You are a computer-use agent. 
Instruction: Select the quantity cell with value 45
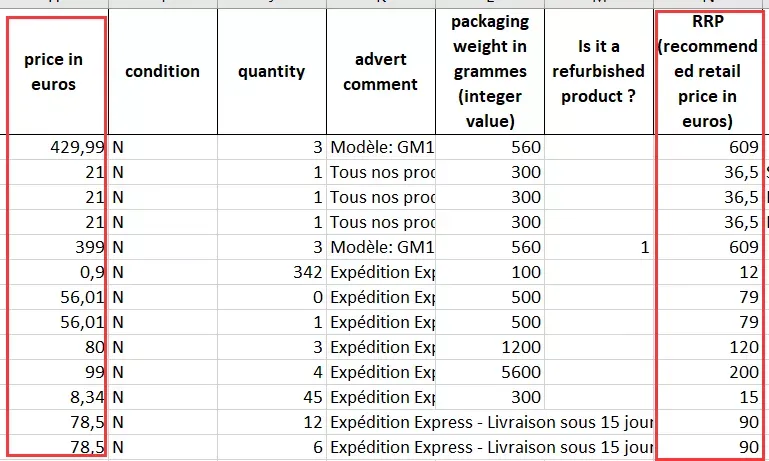(x=272, y=397)
